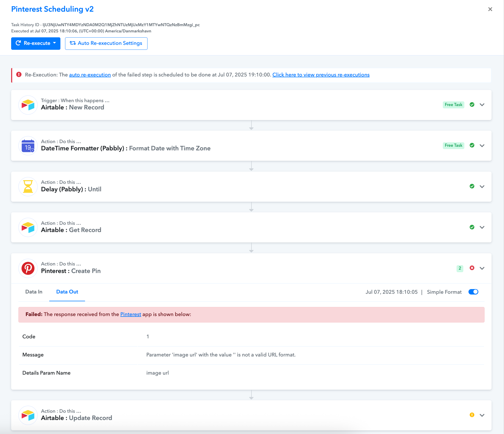
Task: Click the Details Param Name value
Action: [158, 373]
